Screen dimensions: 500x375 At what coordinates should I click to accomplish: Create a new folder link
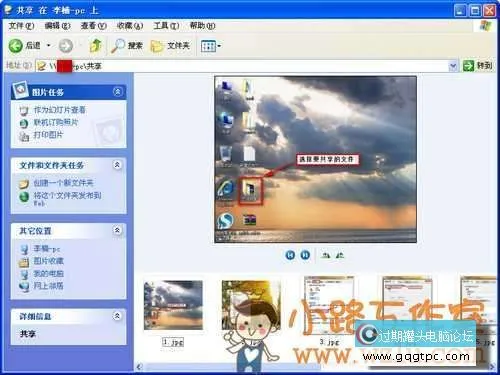click(x=63, y=183)
